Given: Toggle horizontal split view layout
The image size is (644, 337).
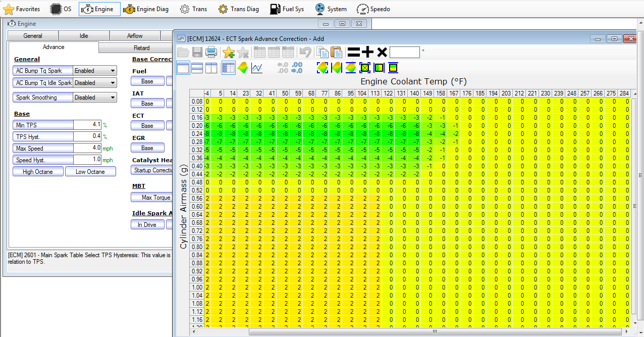Looking at the screenshot, I should (x=197, y=68).
